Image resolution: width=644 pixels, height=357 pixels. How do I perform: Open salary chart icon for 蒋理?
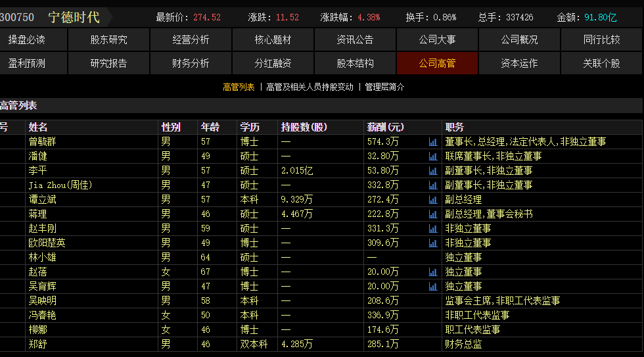coord(433,214)
